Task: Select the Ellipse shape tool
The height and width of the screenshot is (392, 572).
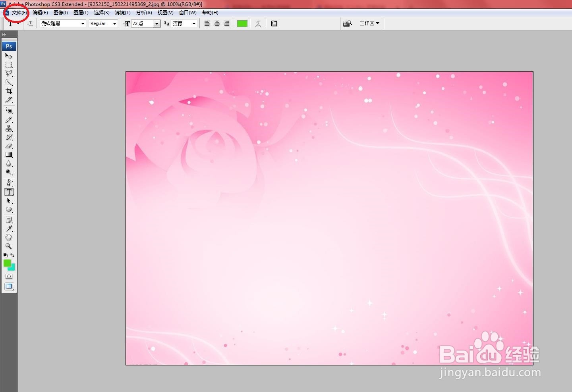Action: [x=9, y=209]
